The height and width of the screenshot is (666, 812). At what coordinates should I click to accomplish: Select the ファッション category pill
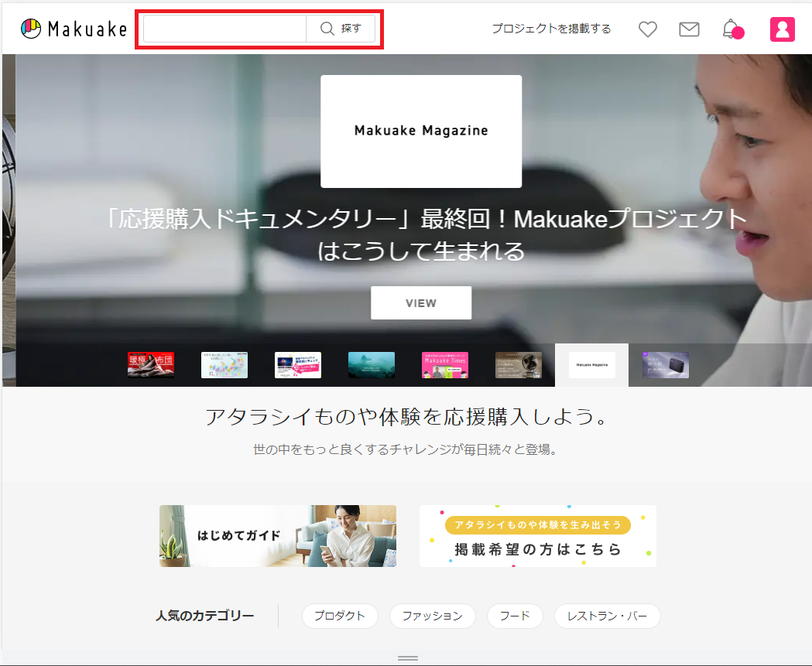point(433,616)
